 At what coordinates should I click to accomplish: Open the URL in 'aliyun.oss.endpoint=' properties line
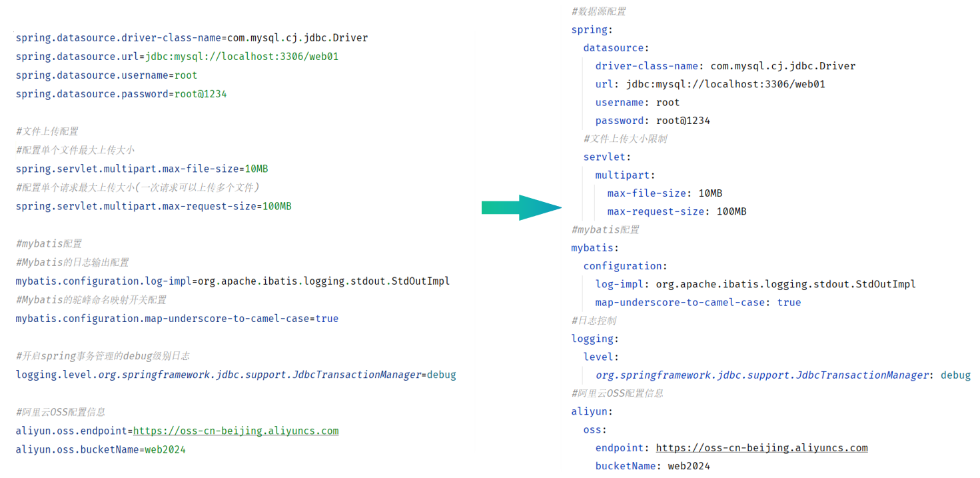point(237,431)
